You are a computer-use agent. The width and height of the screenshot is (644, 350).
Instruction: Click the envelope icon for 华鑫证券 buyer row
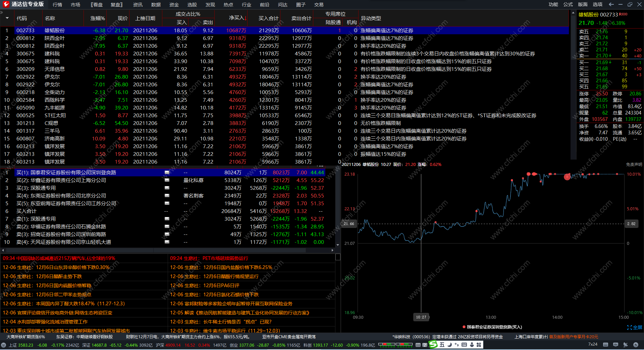coord(167,180)
